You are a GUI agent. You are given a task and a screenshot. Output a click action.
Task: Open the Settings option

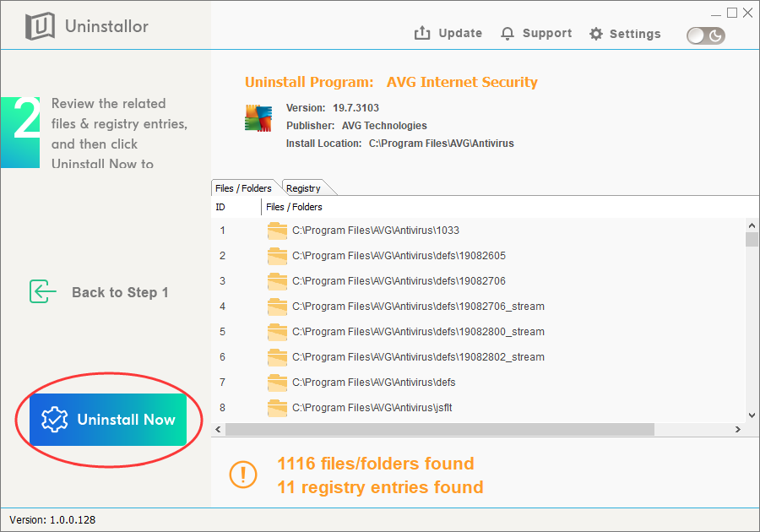625,34
